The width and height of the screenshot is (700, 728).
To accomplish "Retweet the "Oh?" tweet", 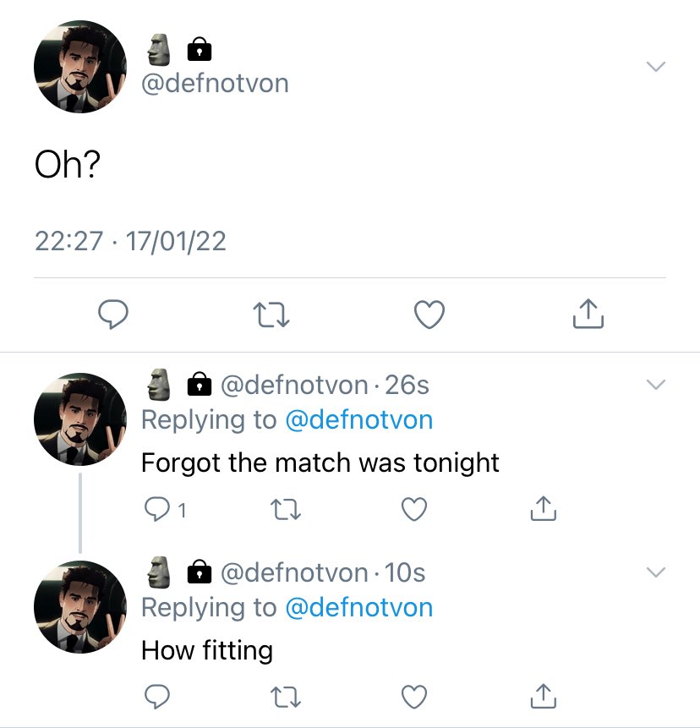I will 271,315.
